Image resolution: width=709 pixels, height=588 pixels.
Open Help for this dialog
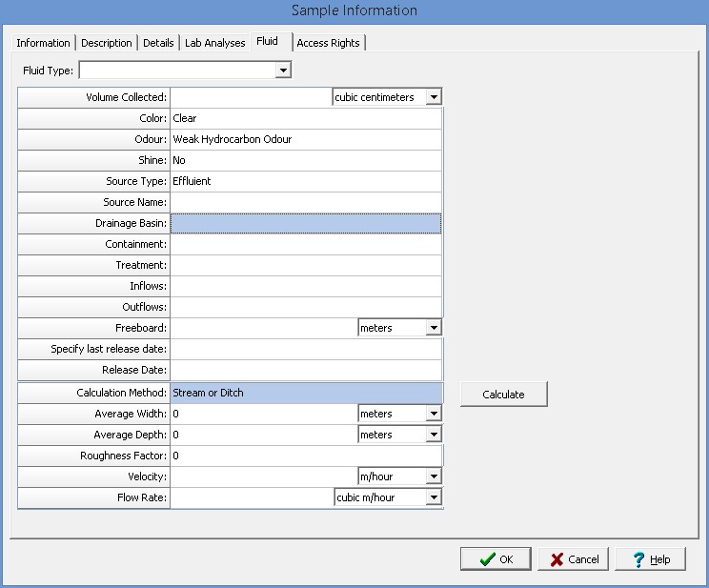[650, 559]
